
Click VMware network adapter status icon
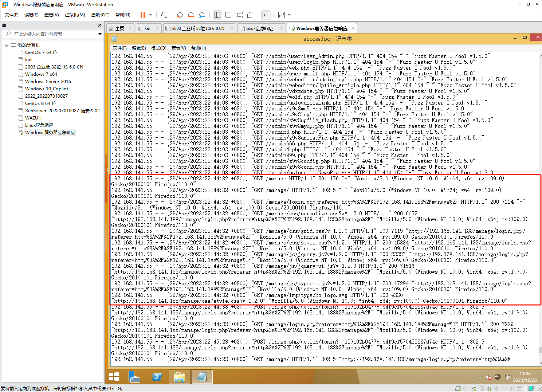[x=474, y=388]
